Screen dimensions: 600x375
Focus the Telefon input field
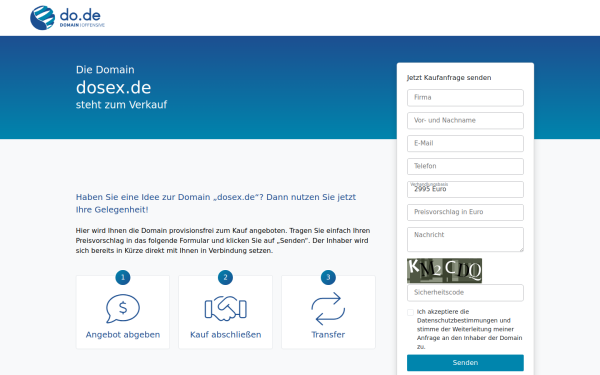pos(465,166)
